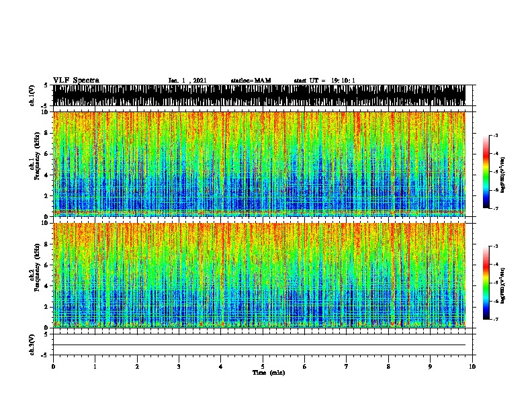532x411 pixels.
Task: Click the ch.1 "Frequency (kHz)" axis label
Action: click(x=37, y=156)
